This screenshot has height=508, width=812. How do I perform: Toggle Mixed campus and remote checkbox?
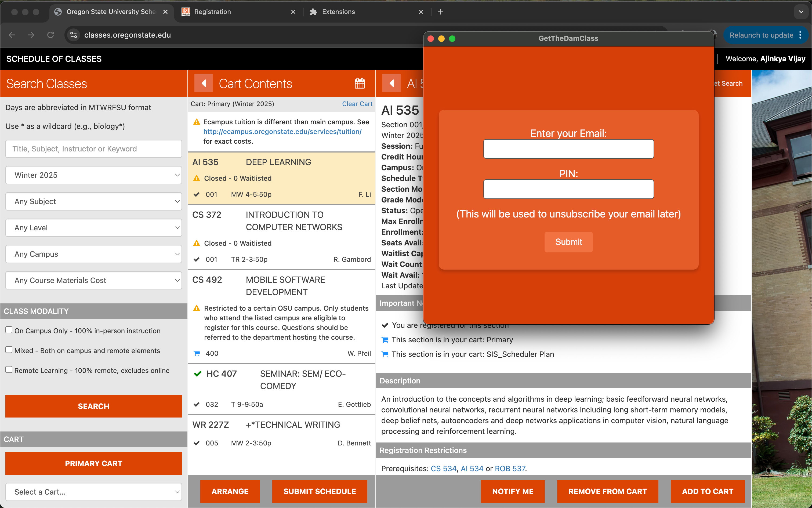tap(9, 350)
